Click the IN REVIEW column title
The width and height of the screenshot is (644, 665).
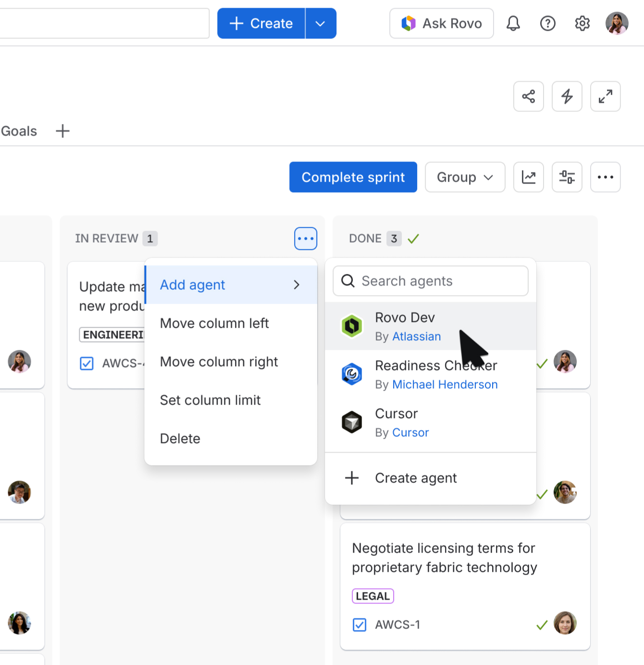pyautogui.click(x=107, y=238)
